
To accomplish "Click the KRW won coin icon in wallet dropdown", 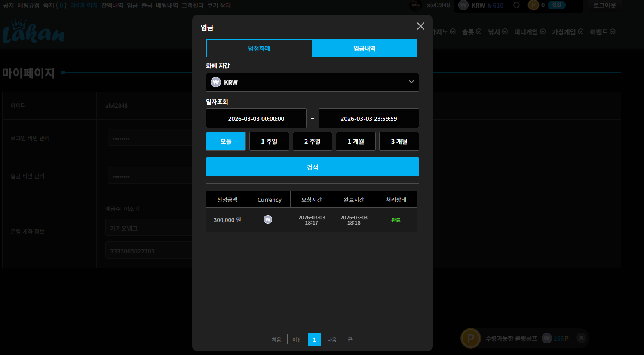I will point(216,82).
